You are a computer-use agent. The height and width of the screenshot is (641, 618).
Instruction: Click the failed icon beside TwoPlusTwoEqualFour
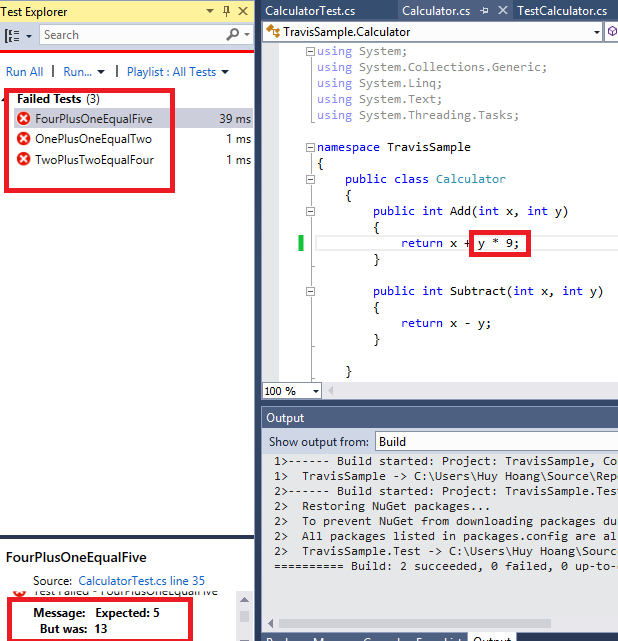(23, 160)
